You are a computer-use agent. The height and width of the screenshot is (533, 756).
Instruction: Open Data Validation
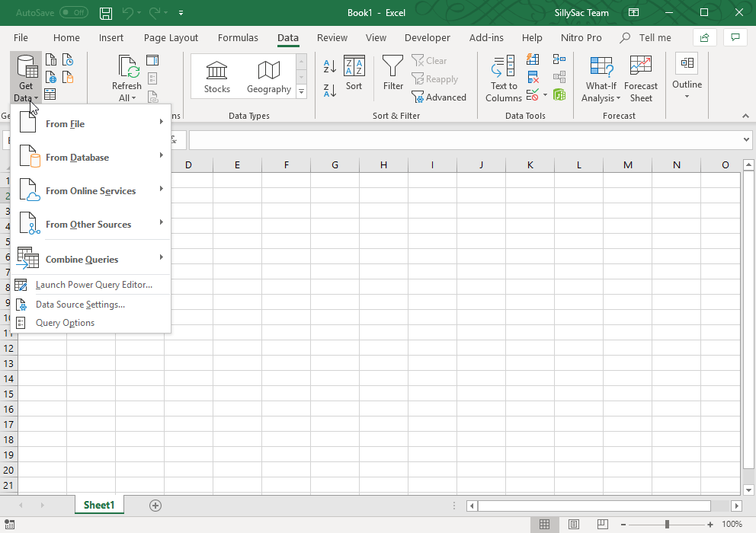532,94
